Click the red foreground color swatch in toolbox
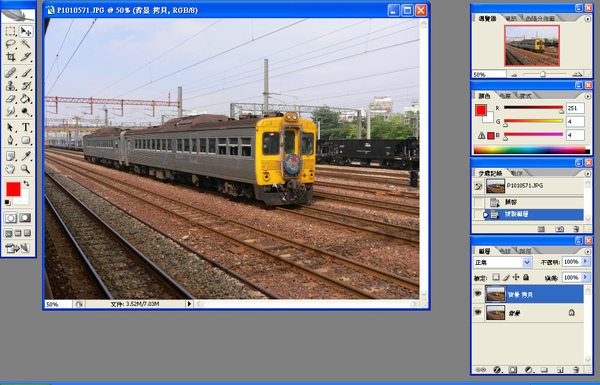This screenshot has height=385, width=600. 13,189
